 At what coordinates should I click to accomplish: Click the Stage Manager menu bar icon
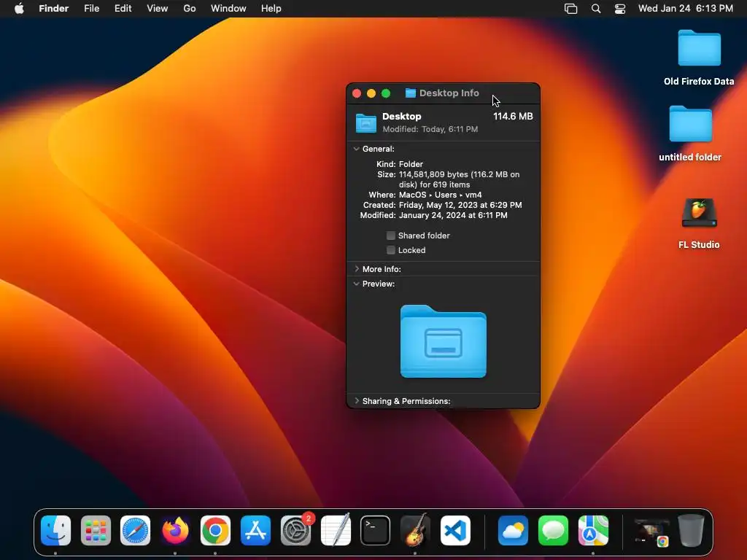tap(570, 9)
